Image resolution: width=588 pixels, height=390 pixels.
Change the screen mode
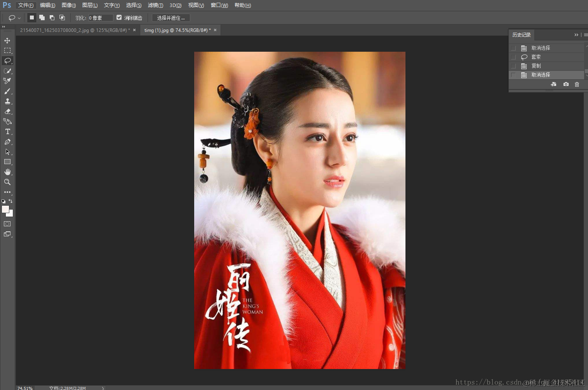pos(7,234)
